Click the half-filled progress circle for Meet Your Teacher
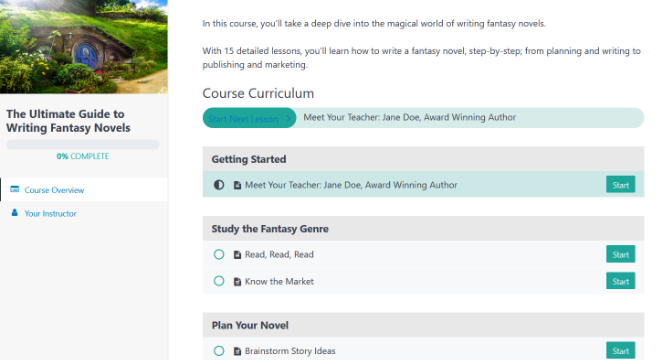Image resolution: width=663 pixels, height=360 pixels. pos(219,185)
